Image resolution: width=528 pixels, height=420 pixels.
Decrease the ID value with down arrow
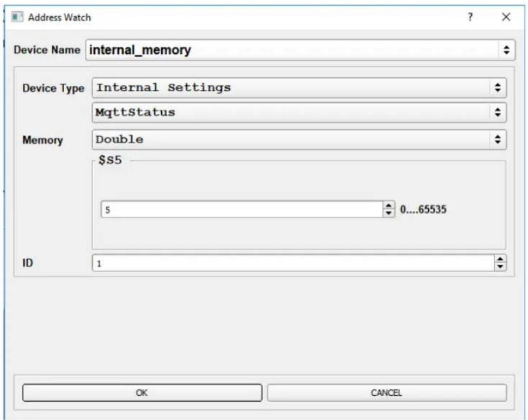coord(500,267)
